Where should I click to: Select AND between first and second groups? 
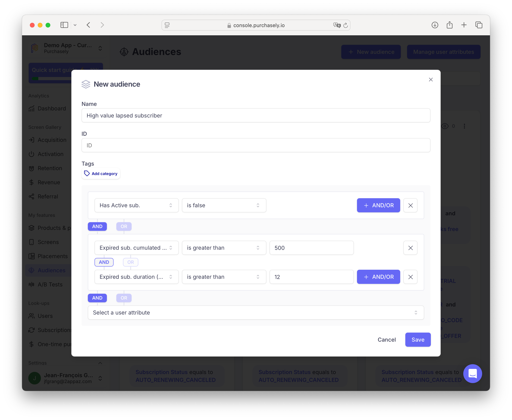(97, 226)
